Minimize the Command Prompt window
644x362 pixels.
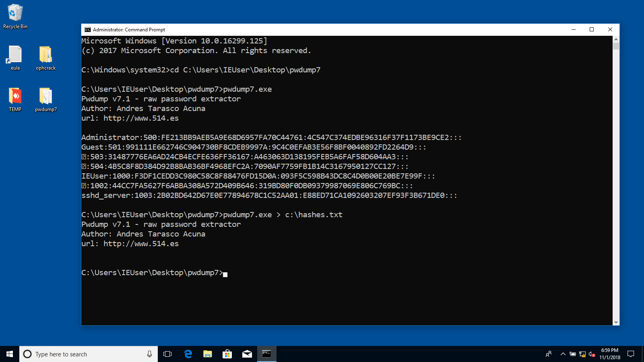click(574, 30)
